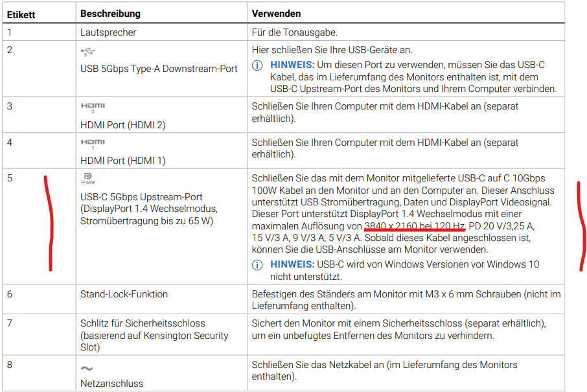
Task: Click 'PD 20 V/3,25 A,' text
Action: click(x=501, y=225)
